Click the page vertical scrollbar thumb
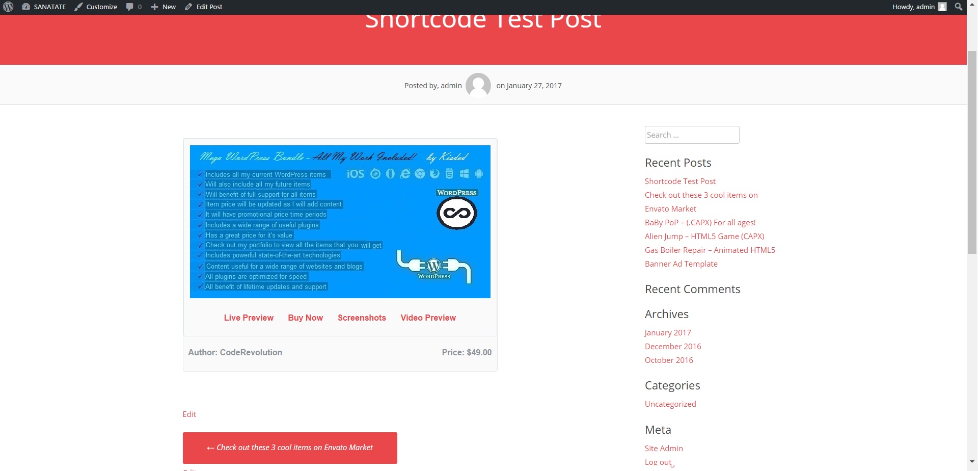The image size is (980, 471). click(972, 152)
